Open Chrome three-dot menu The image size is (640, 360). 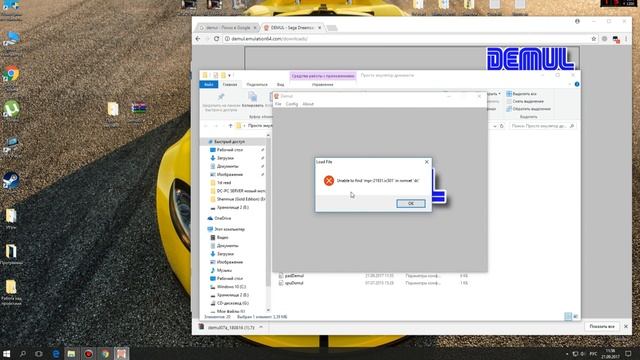pyautogui.click(x=626, y=39)
